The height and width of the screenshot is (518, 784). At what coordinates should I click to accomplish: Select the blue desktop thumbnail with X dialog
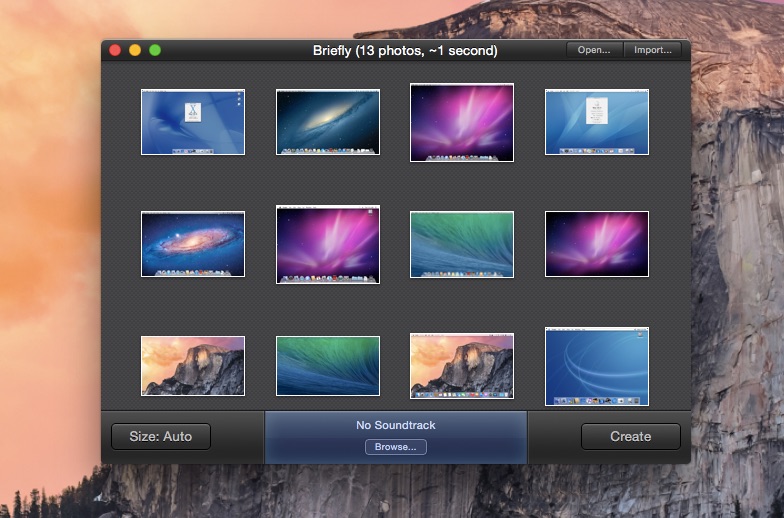pyautogui.click(x=193, y=122)
